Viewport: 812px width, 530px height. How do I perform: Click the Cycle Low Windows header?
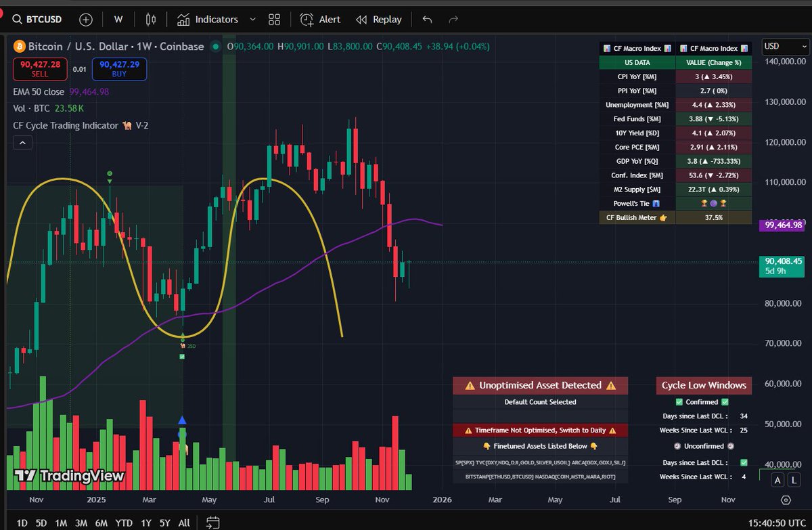coord(704,385)
